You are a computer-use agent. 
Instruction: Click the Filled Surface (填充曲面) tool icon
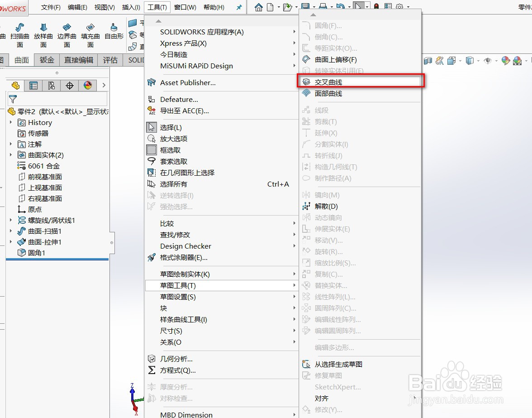[90, 27]
